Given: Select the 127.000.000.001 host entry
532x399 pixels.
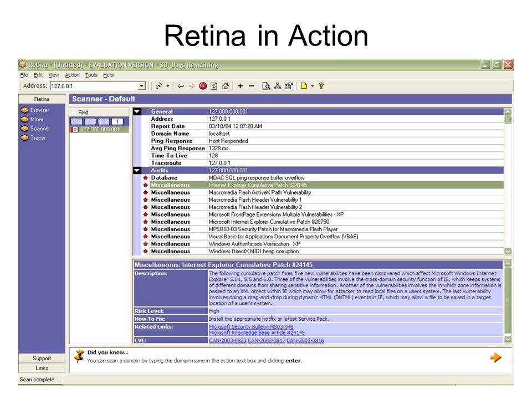Looking at the screenshot, I should click(99, 130).
